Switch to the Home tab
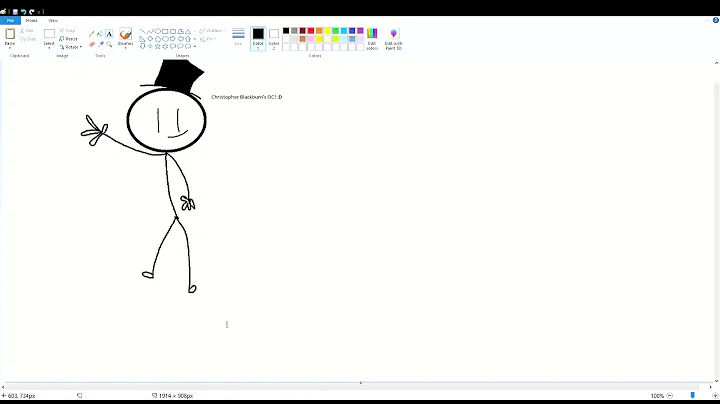Image resolution: width=720 pixels, height=404 pixels. click(31, 21)
